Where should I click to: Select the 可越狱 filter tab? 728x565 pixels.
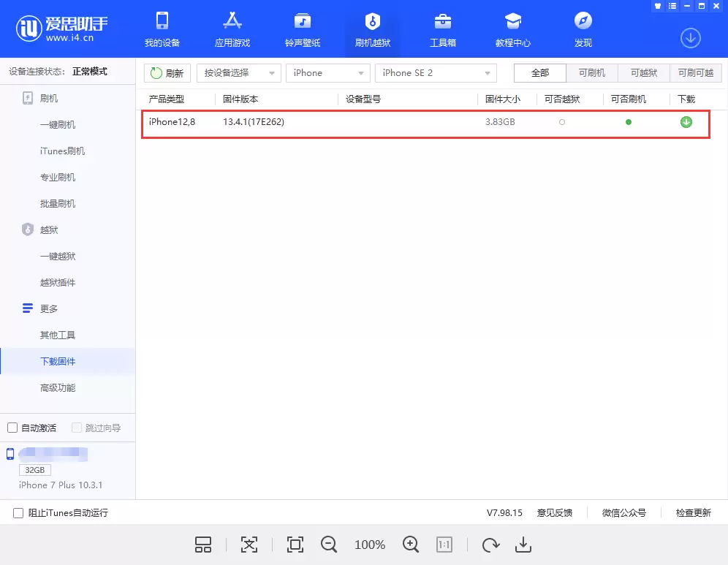click(644, 73)
